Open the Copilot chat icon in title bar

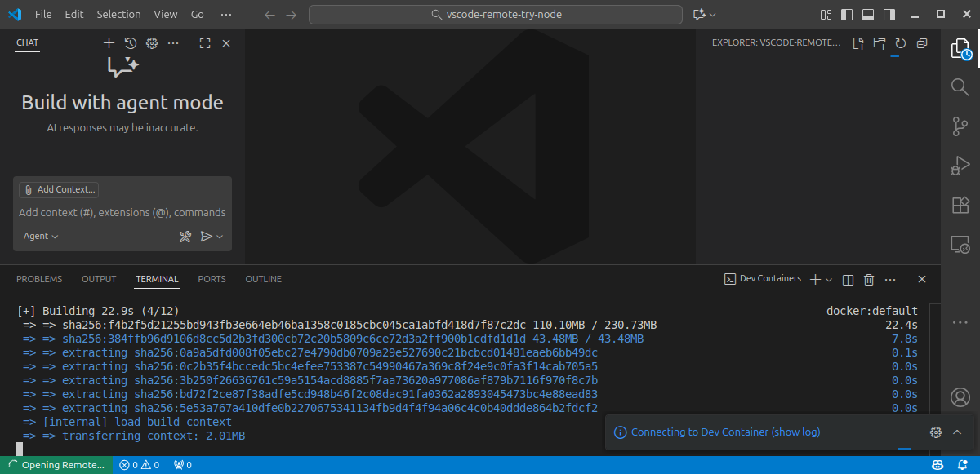coord(698,15)
